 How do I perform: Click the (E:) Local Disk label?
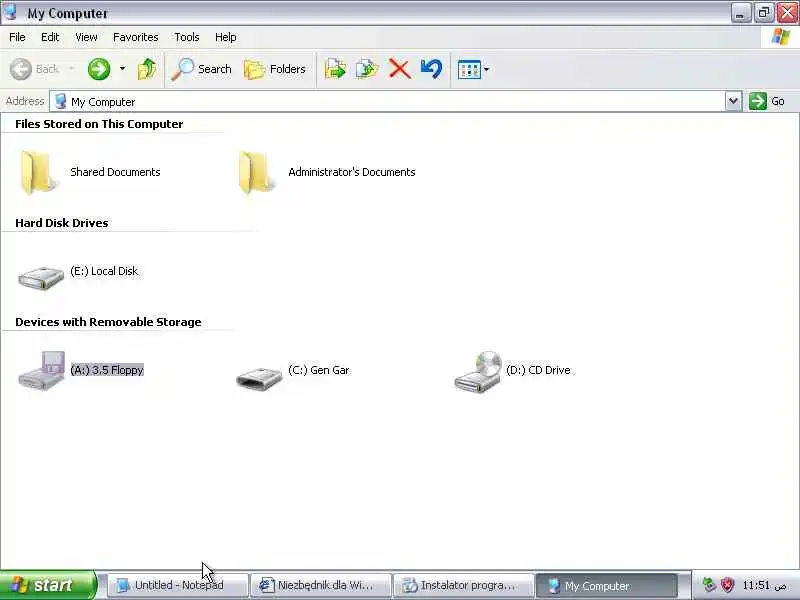(104, 271)
